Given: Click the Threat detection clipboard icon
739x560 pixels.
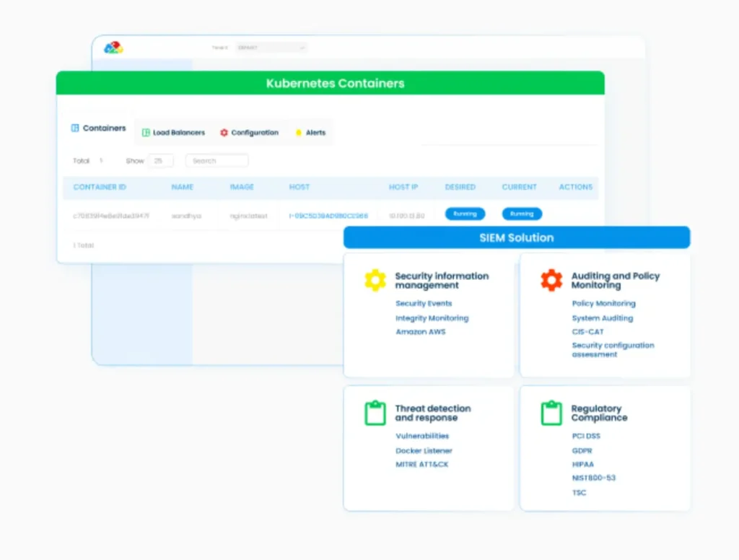Looking at the screenshot, I should pos(375,413).
